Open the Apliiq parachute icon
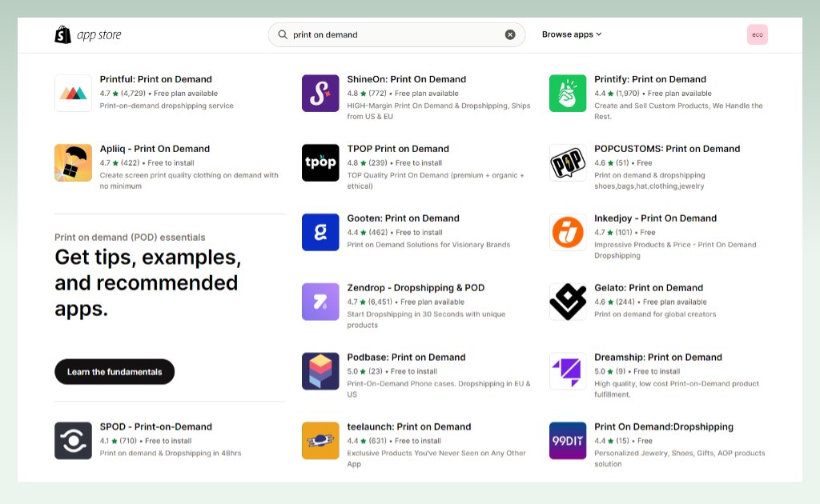Viewport: 820px width, 504px height. pyautogui.click(x=73, y=162)
